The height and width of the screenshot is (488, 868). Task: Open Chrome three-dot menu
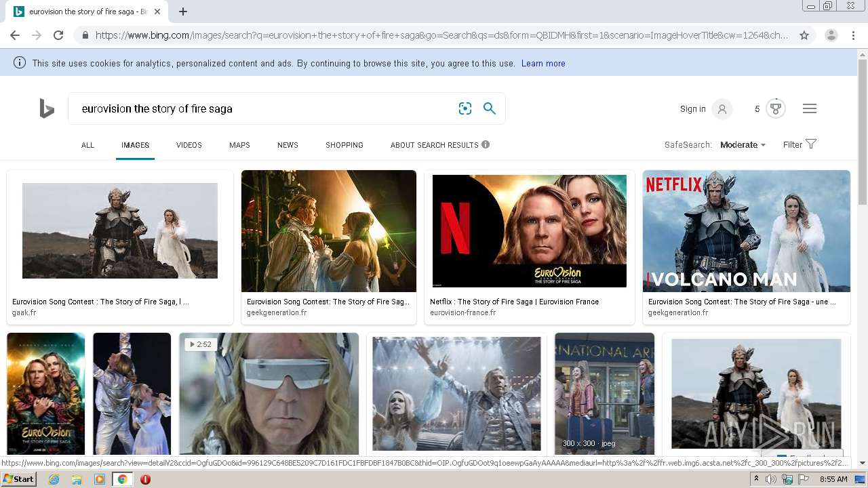(853, 35)
